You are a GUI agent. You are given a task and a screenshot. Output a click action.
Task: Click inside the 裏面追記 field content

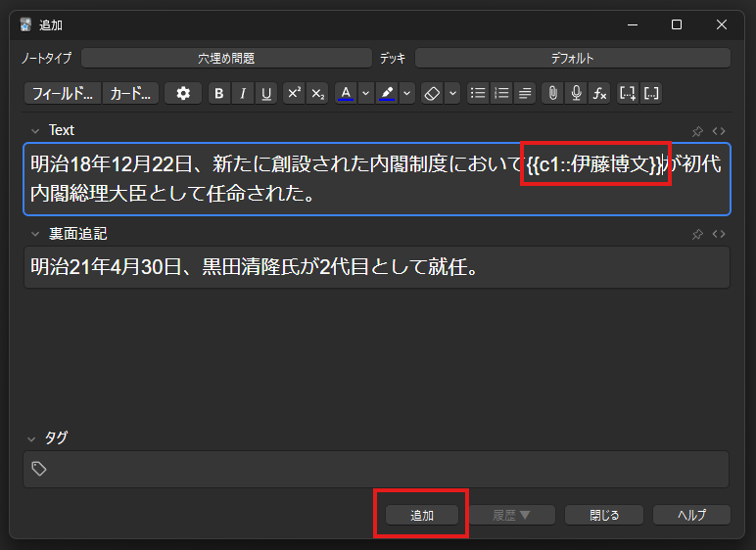(377, 267)
